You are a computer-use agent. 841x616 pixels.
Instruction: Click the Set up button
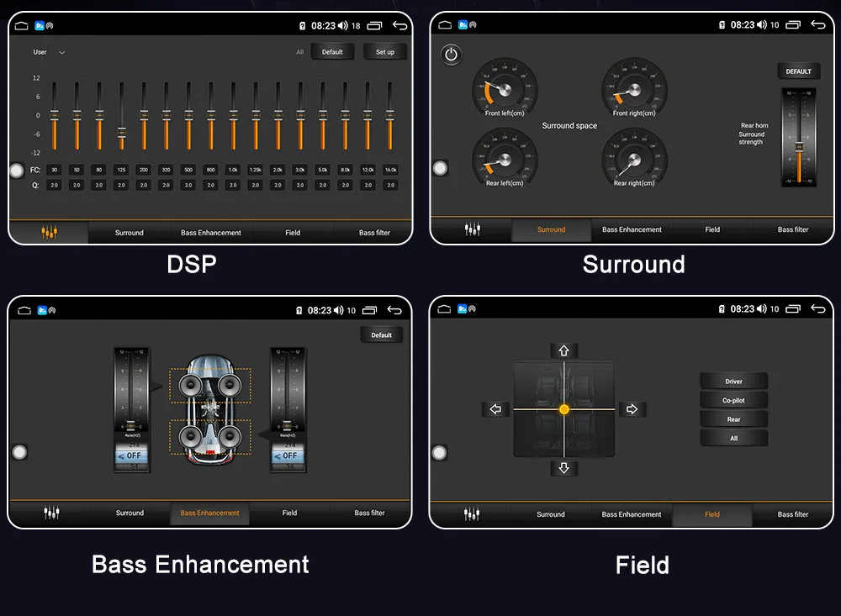[x=385, y=52]
